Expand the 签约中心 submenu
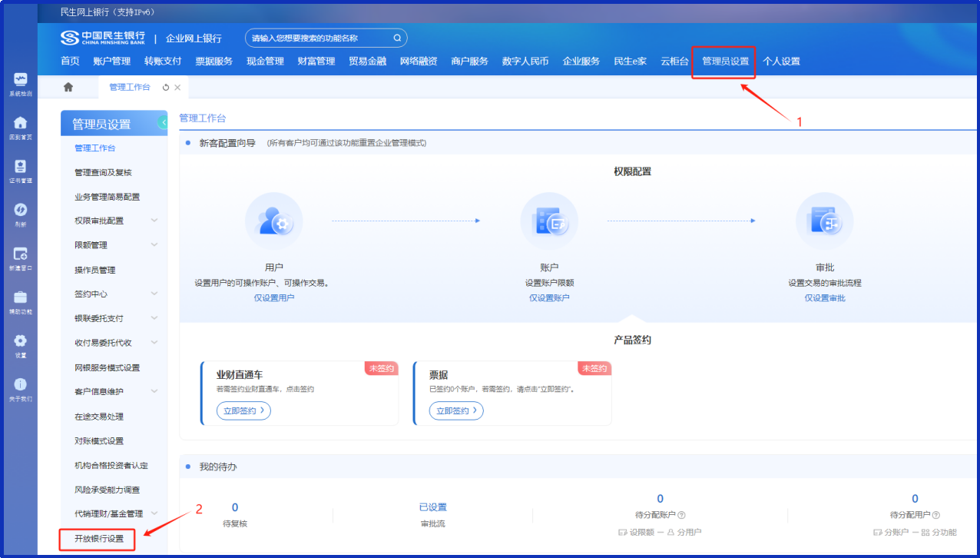Viewport: 980px width, 558px height. pyautogui.click(x=154, y=294)
